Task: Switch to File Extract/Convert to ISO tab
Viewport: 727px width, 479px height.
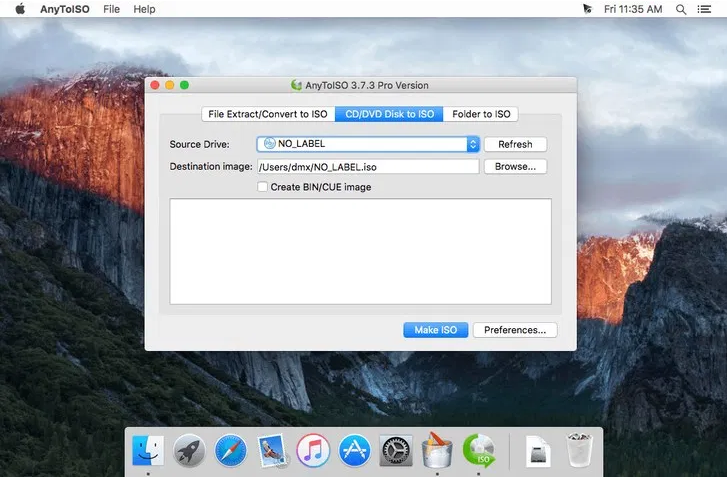Action: [x=267, y=114]
